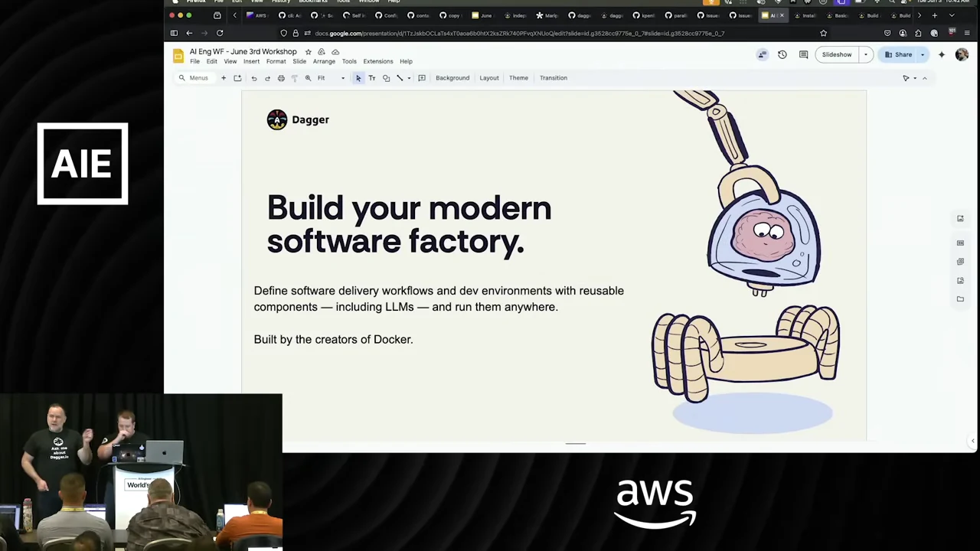Open the Layout options
Viewport: 980px width, 551px height.
click(x=489, y=78)
